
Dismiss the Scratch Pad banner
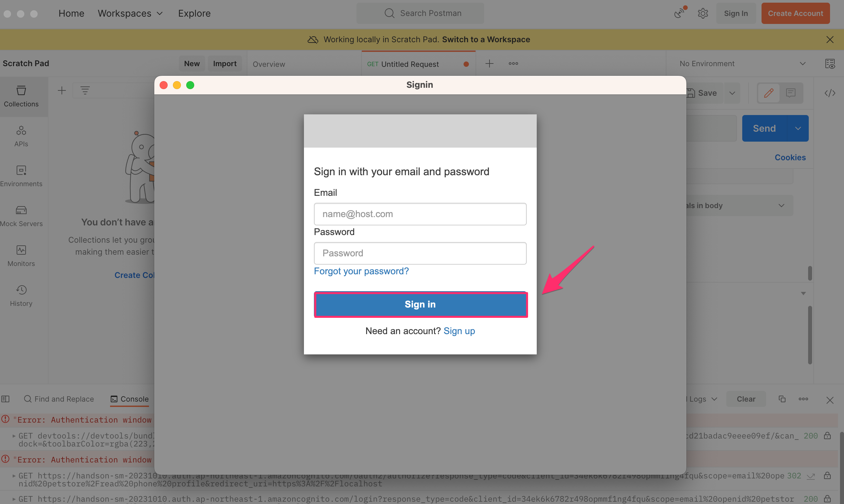tap(830, 40)
